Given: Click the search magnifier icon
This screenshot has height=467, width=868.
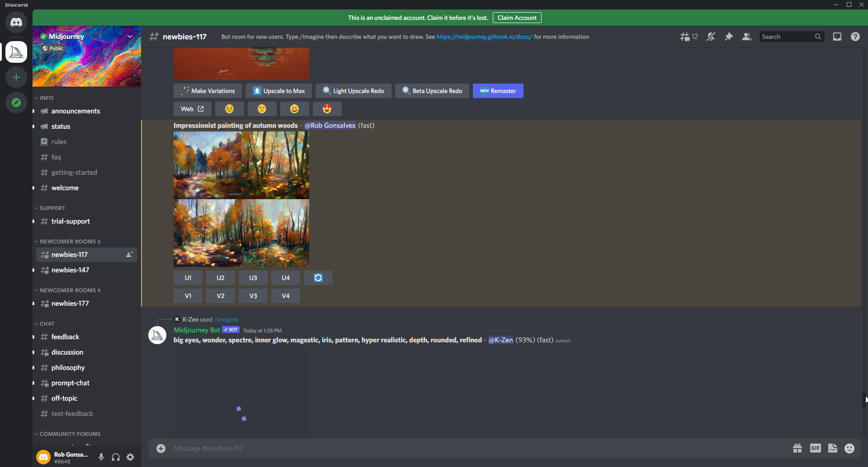Looking at the screenshot, I should (818, 37).
